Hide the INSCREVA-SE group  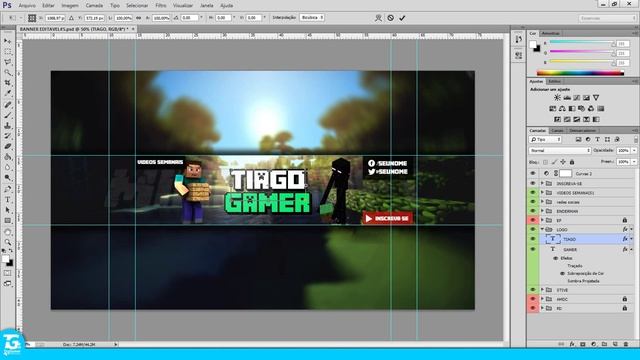(x=533, y=184)
